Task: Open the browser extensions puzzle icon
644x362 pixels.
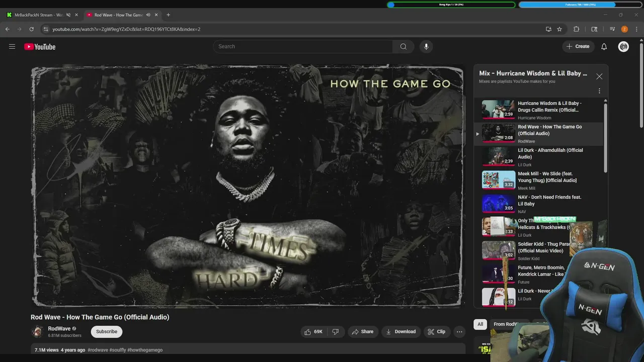Action: click(x=577, y=29)
